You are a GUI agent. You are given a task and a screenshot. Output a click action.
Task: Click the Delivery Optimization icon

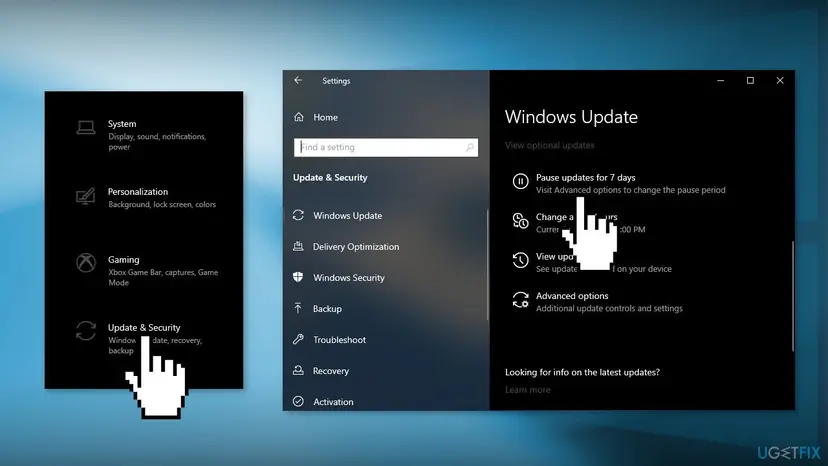click(298, 246)
